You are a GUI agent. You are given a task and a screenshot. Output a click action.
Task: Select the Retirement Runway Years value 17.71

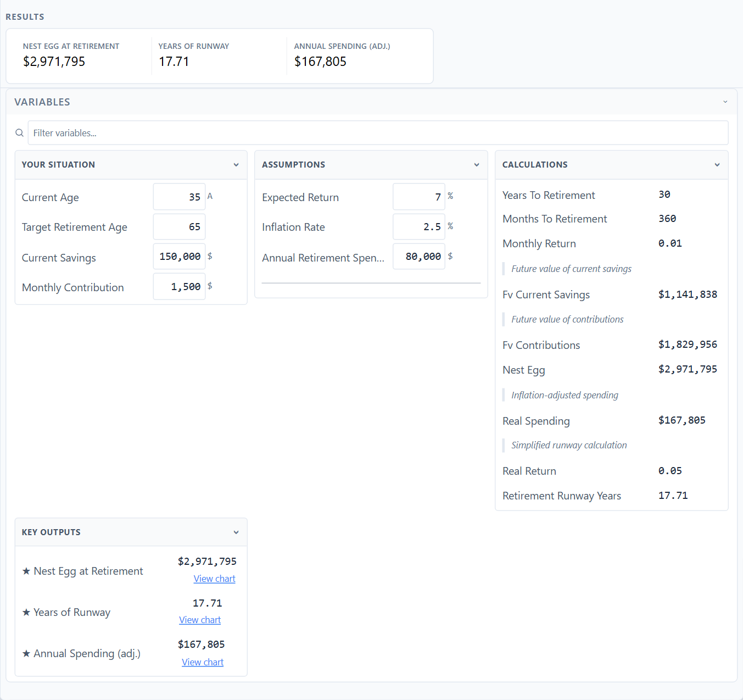tap(673, 496)
